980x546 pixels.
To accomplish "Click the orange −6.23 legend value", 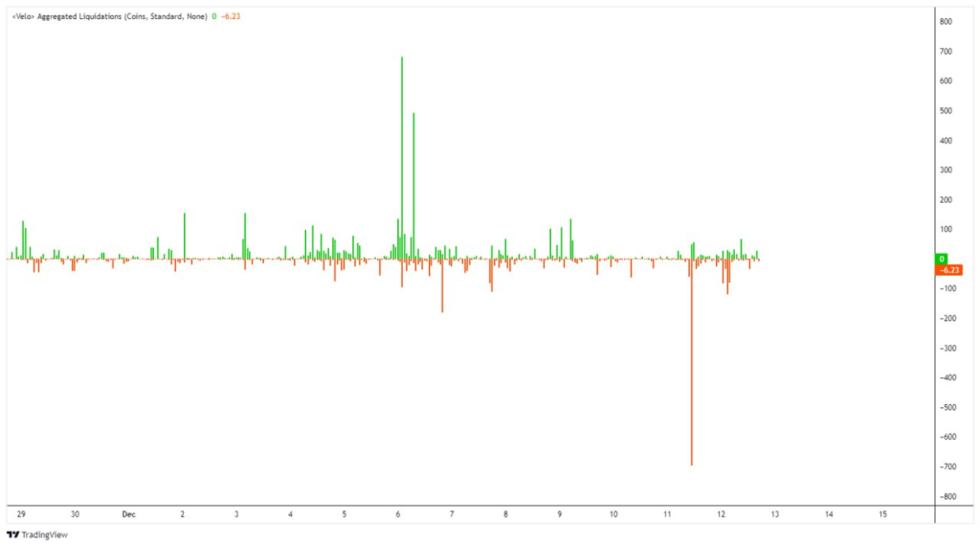I will (x=230, y=16).
